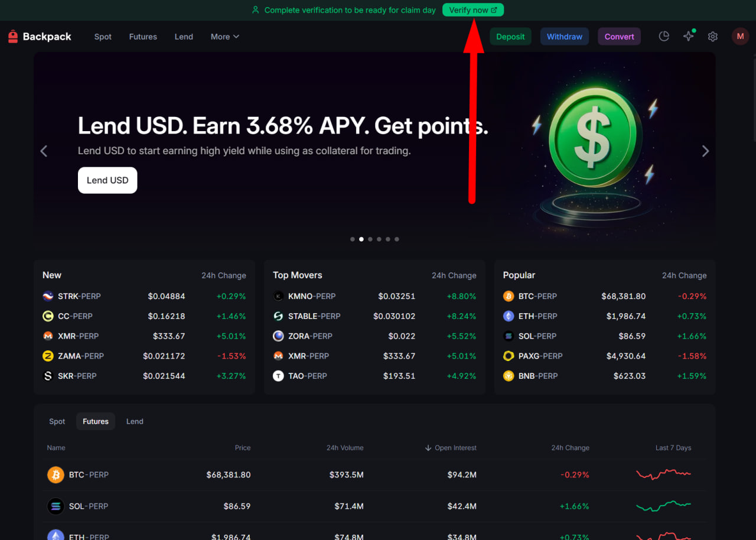Image resolution: width=756 pixels, height=540 pixels.
Task: Sort by Open Interest column
Action: pyautogui.click(x=451, y=448)
